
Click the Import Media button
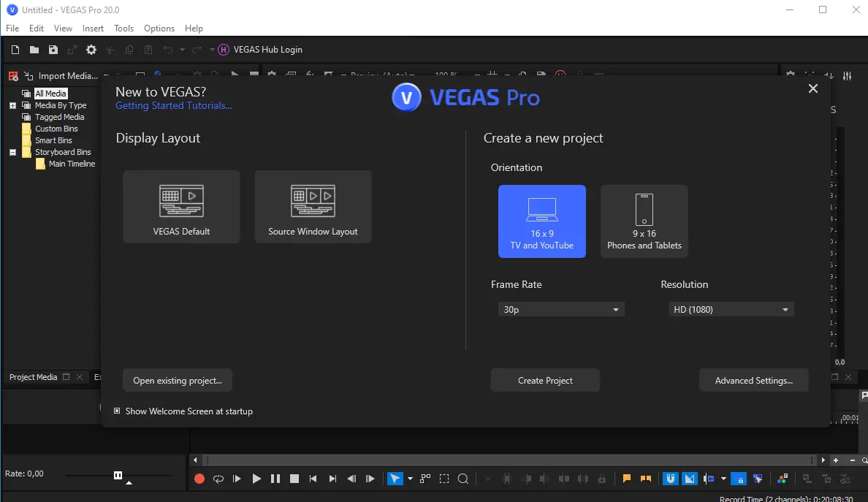pos(61,76)
